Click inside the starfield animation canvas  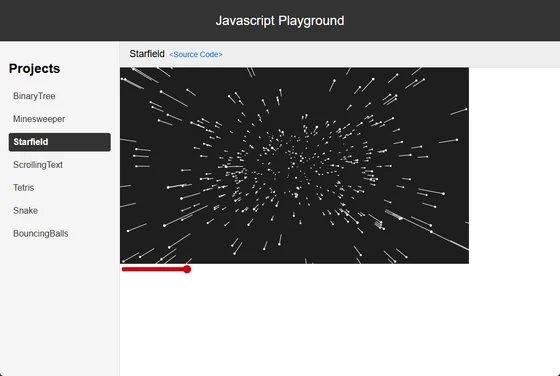click(x=294, y=165)
